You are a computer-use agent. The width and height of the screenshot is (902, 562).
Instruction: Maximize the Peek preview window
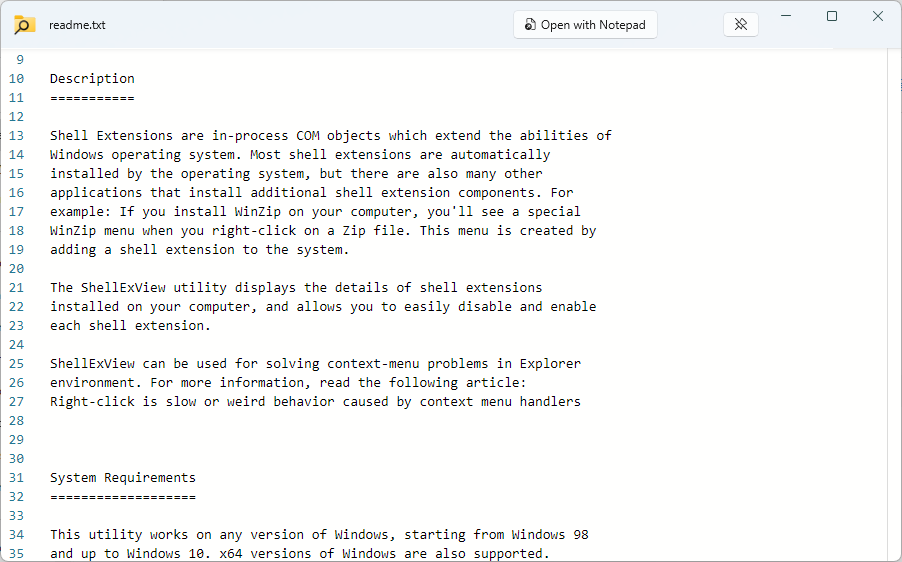point(832,16)
